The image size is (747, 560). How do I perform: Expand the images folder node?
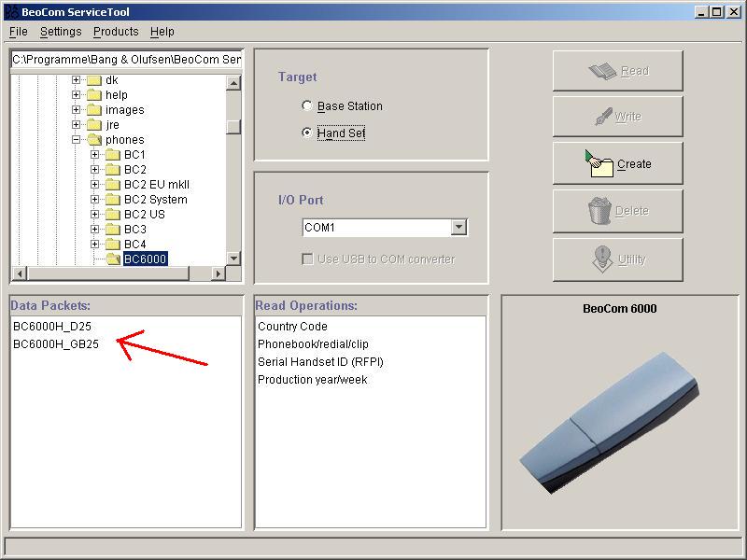76,109
